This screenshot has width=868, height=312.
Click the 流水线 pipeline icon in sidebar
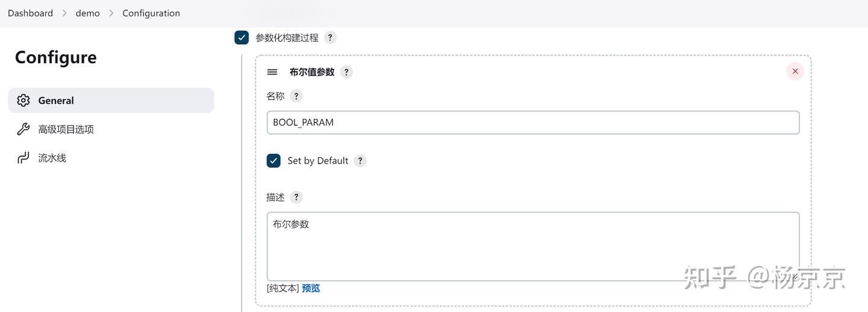[23, 158]
